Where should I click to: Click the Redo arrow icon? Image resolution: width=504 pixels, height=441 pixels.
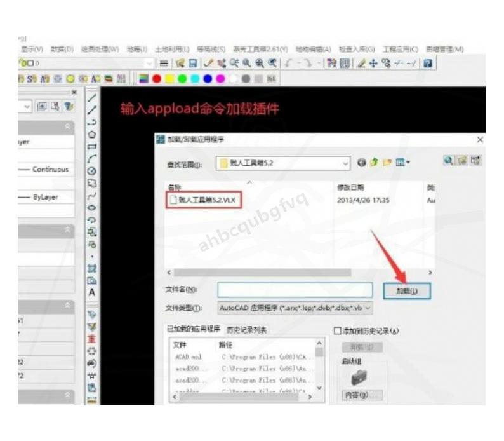(308, 64)
